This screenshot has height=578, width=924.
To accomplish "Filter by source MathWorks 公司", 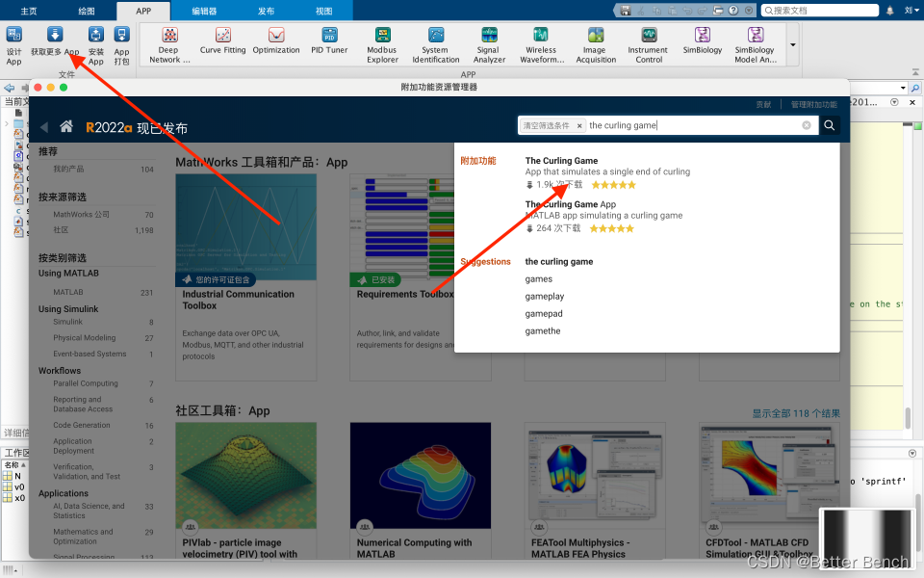I will [81, 214].
